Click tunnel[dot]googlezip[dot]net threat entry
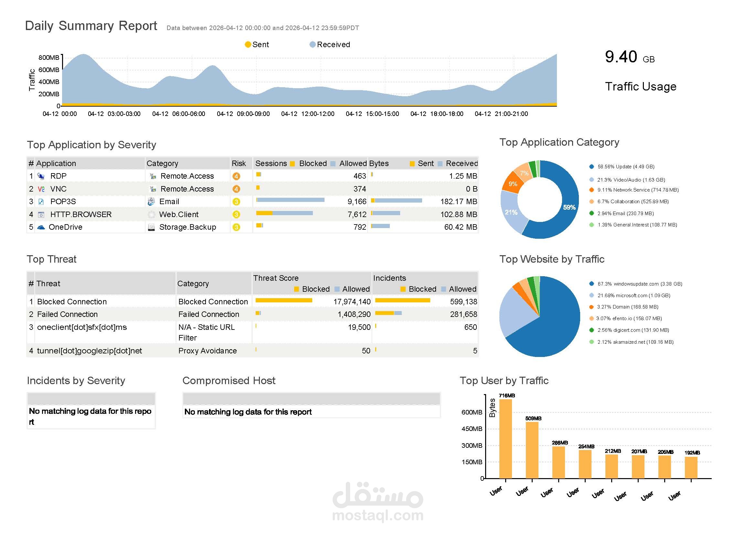756x534 pixels. [89, 351]
